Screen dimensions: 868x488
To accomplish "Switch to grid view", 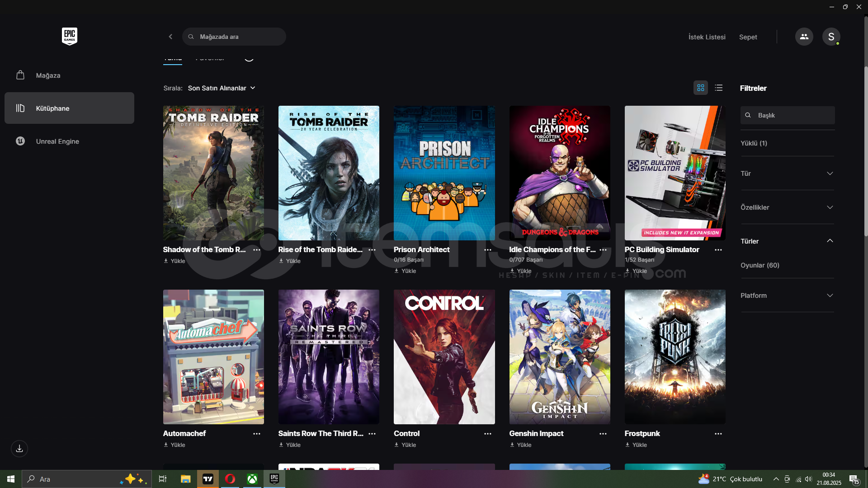I will [x=701, y=88].
